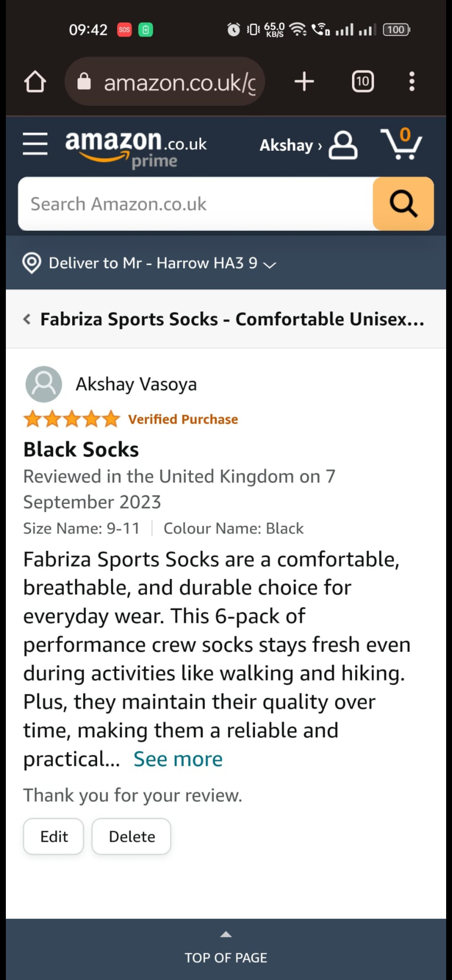Expand the Deliver to Harrow HA3 dropdown
Viewport: 452px width, 980px height.
point(270,265)
